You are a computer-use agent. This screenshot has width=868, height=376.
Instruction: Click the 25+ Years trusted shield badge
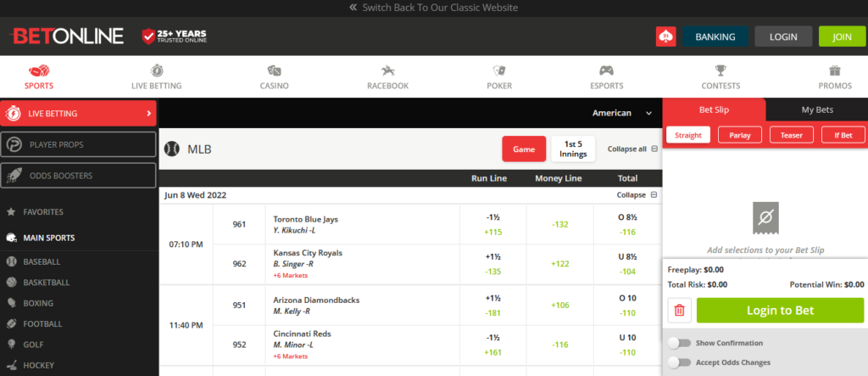pos(174,36)
